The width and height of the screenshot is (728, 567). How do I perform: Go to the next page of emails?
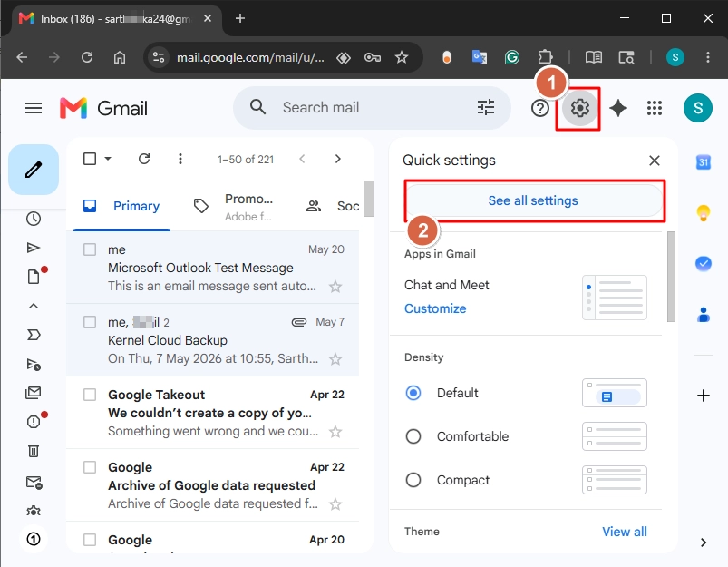[x=337, y=159]
